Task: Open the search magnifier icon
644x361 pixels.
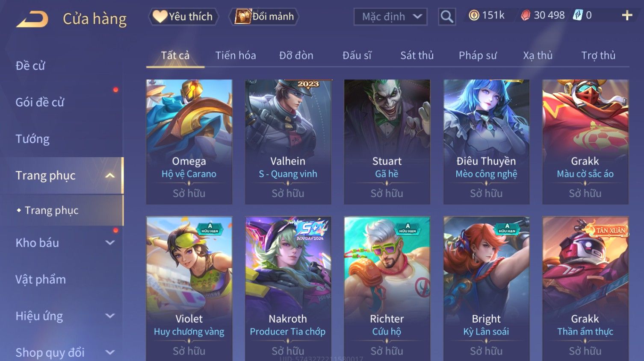Action: 447,17
